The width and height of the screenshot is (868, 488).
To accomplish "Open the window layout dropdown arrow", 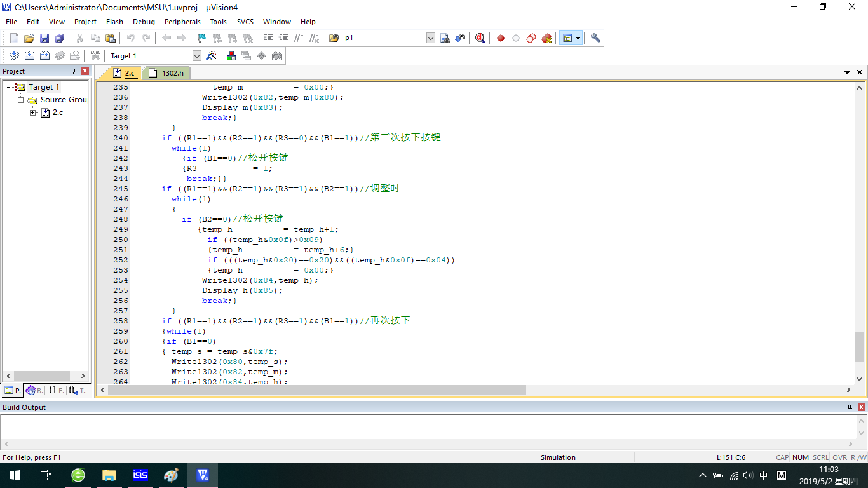I will tap(578, 38).
